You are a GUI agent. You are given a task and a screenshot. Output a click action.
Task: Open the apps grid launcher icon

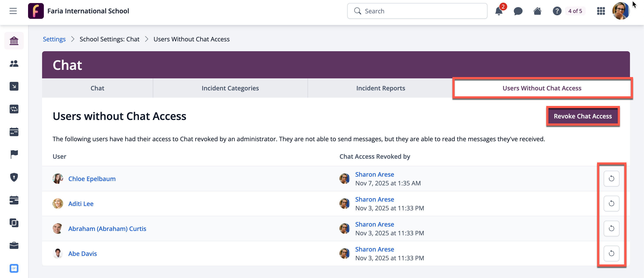[601, 11]
